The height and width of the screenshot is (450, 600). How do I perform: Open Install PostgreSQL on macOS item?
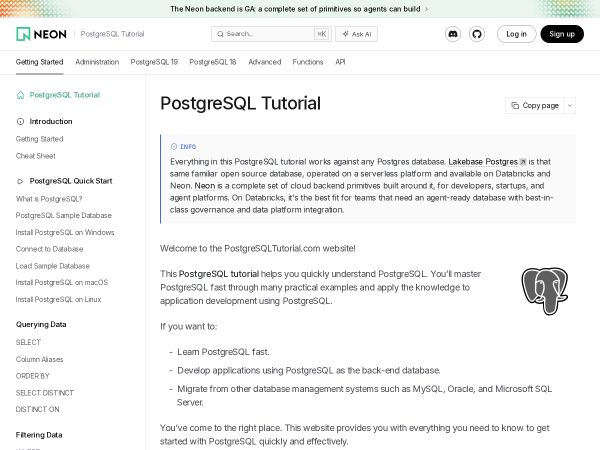62,282
